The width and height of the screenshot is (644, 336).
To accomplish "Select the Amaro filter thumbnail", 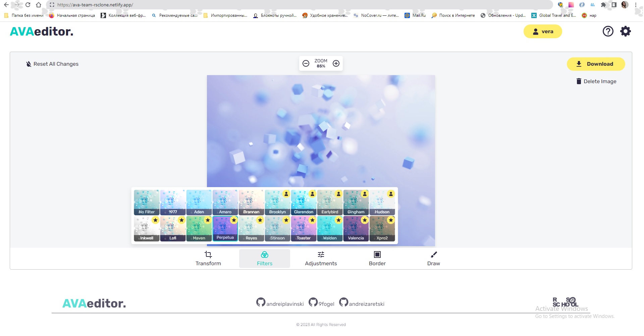I will pyautogui.click(x=225, y=203).
